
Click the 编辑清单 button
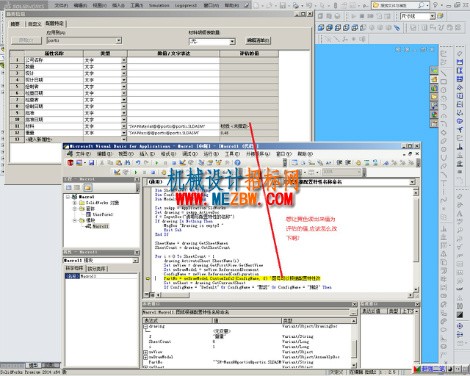258,40
